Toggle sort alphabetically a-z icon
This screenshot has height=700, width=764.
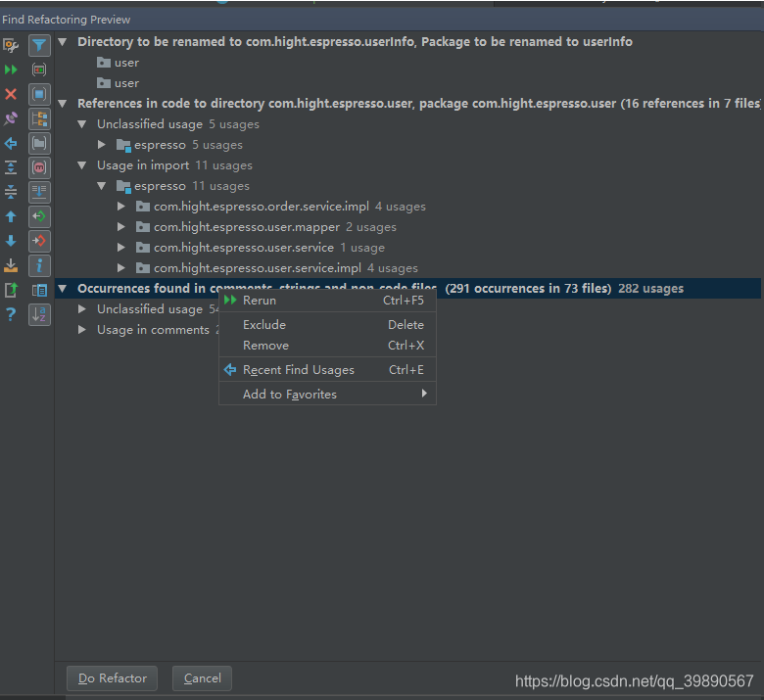click(x=39, y=314)
